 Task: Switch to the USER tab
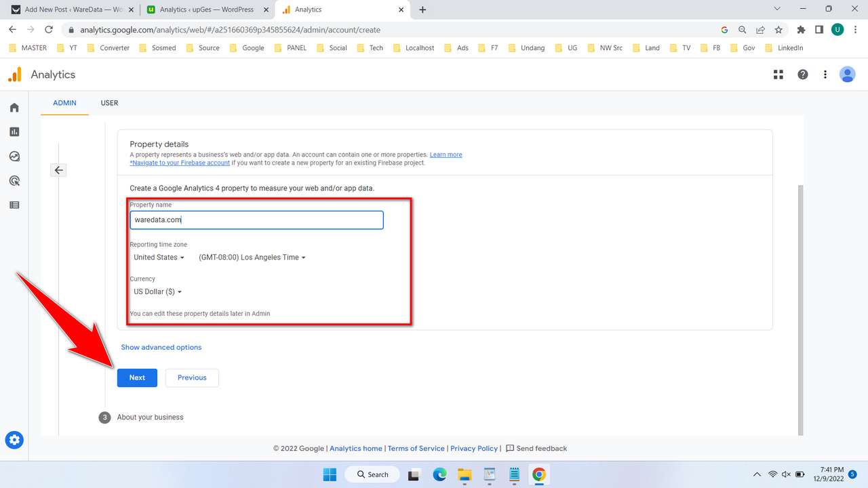(x=109, y=103)
